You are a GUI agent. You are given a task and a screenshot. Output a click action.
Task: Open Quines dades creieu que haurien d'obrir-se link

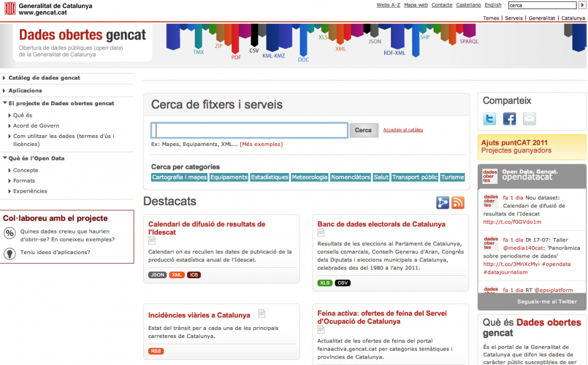click(x=68, y=236)
